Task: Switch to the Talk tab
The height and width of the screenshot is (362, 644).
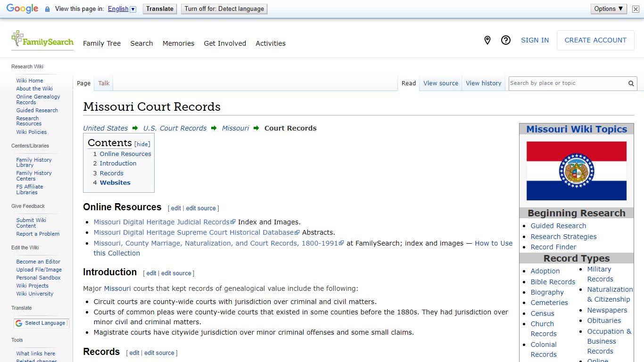Action: click(x=104, y=83)
